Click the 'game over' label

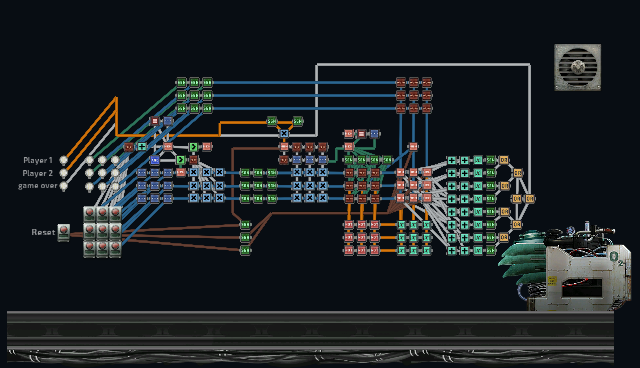(38, 186)
